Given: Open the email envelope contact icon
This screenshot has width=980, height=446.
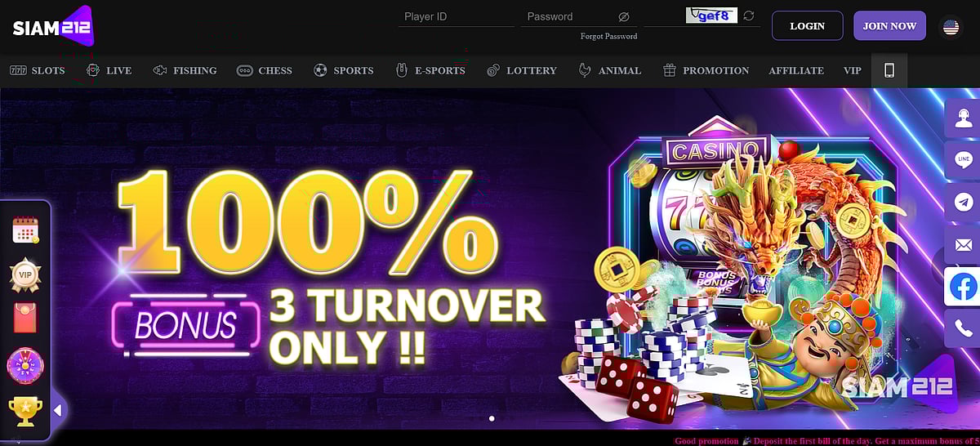Looking at the screenshot, I should 963,244.
